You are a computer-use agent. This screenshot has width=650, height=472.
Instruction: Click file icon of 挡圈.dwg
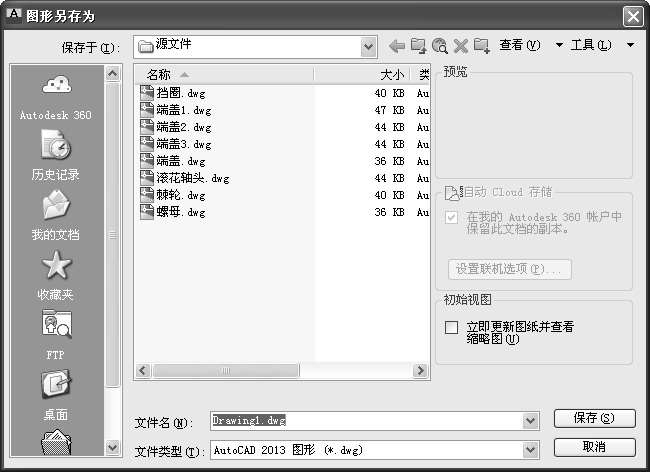[x=147, y=92]
